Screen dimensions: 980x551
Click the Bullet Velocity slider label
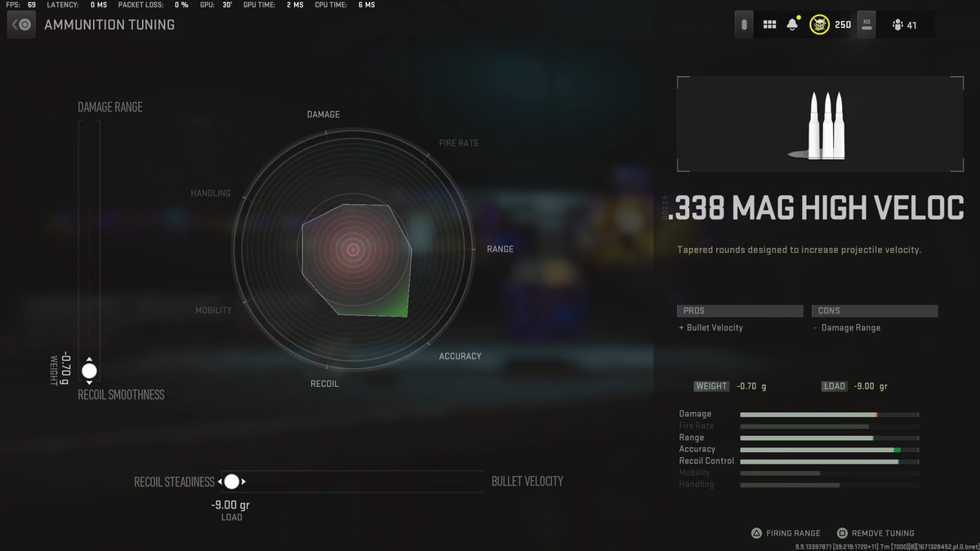point(527,482)
